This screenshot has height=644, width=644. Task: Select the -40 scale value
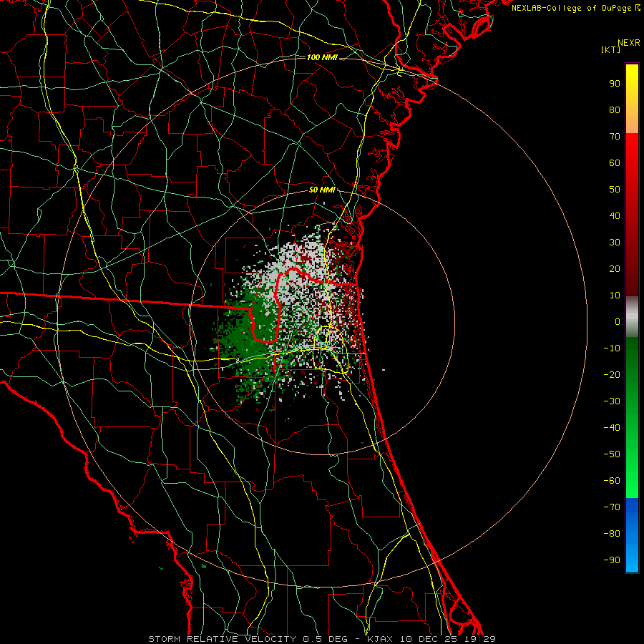612,428
